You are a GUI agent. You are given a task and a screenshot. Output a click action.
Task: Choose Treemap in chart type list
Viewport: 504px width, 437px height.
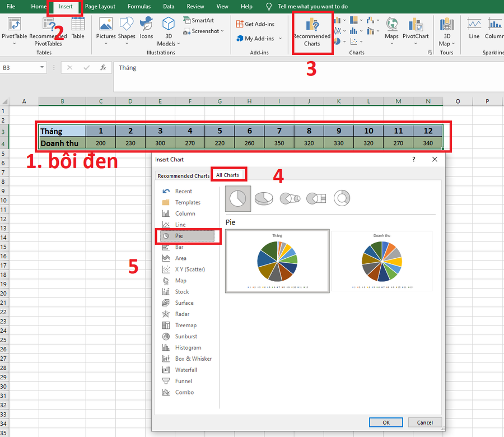187,325
